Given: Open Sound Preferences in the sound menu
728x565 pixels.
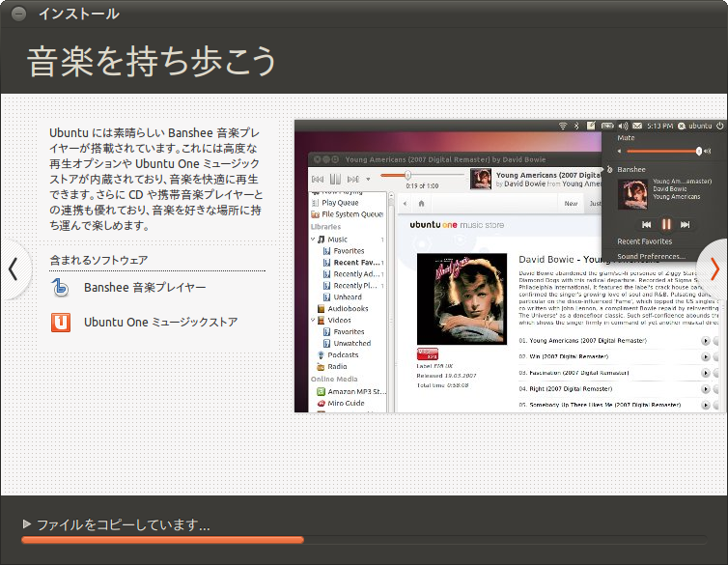Looking at the screenshot, I should (651, 256).
